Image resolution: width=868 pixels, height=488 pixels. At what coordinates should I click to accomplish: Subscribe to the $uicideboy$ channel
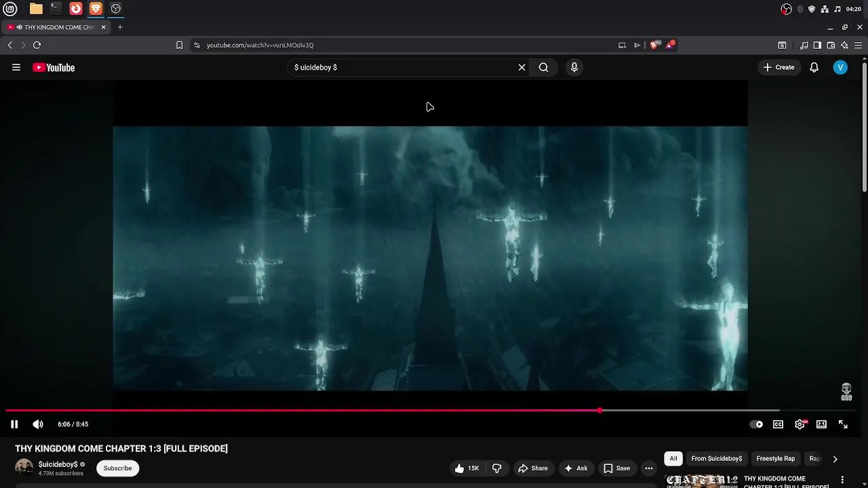[x=117, y=468]
